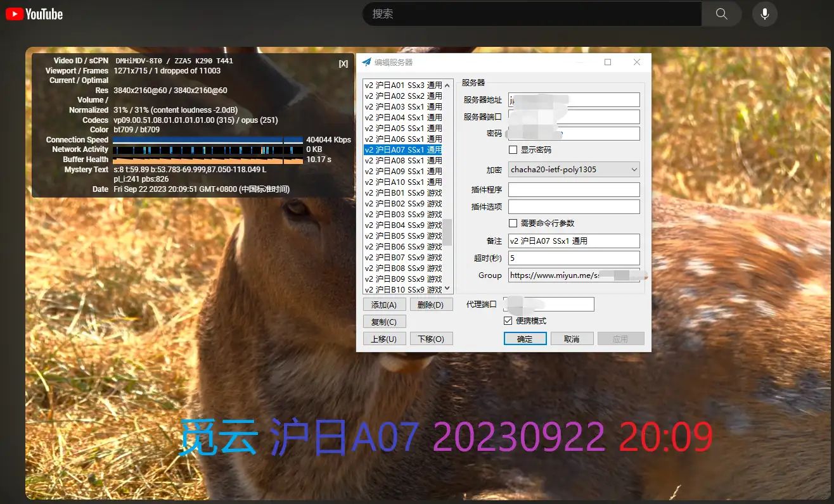Click the paper plane icon in dialog title
This screenshot has height=504, width=834.
point(366,62)
